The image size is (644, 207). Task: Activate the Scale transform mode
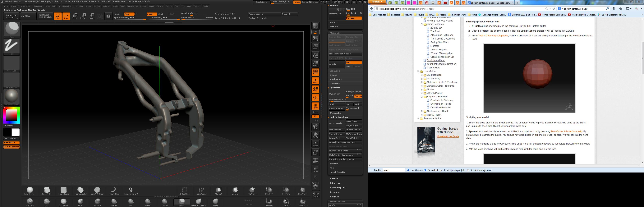83,16
